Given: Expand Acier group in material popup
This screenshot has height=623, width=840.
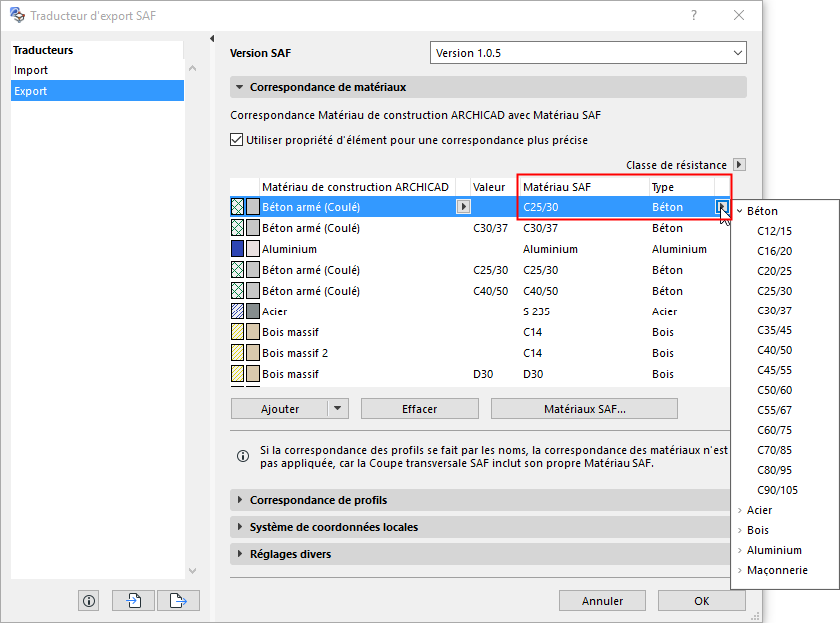Looking at the screenshot, I should coord(740,510).
